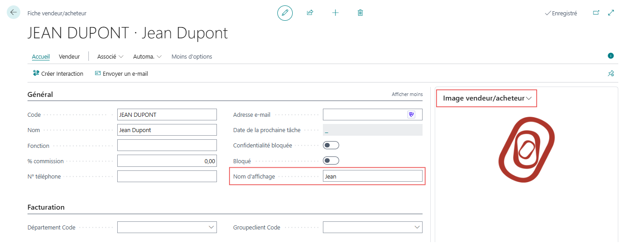Image resolution: width=644 pixels, height=243 pixels.
Task: Click the Enregistré status
Action: click(561, 13)
